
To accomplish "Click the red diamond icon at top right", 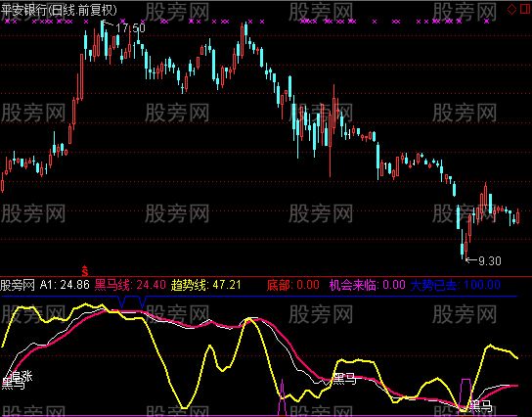I will tap(512, 9).
